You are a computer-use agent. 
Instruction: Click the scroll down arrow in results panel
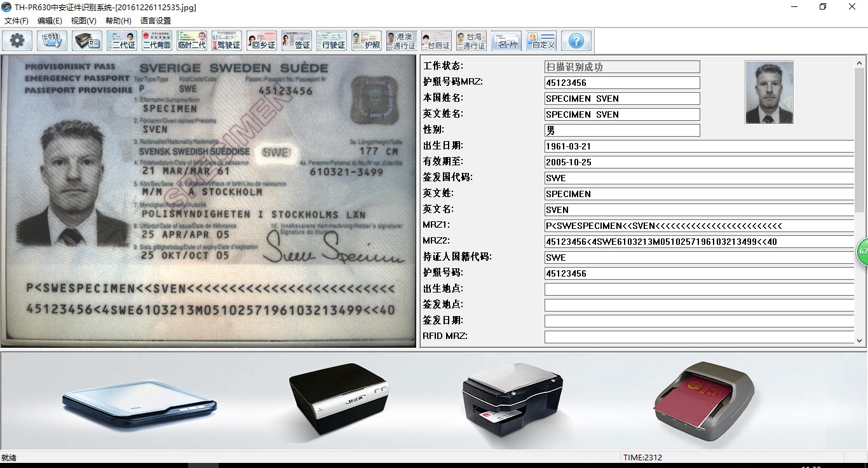[x=860, y=341]
